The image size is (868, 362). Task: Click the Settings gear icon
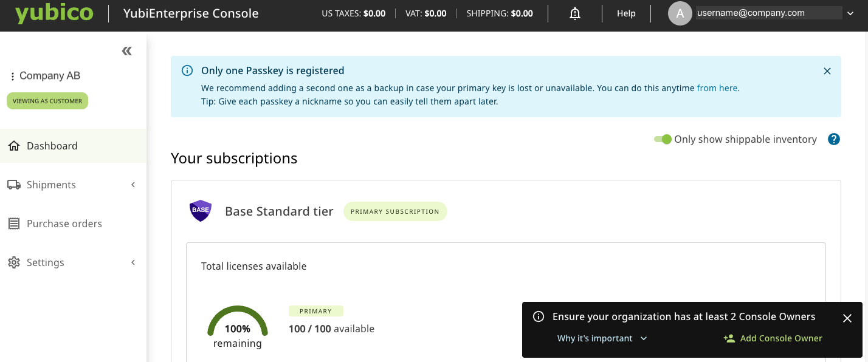pyautogui.click(x=14, y=262)
